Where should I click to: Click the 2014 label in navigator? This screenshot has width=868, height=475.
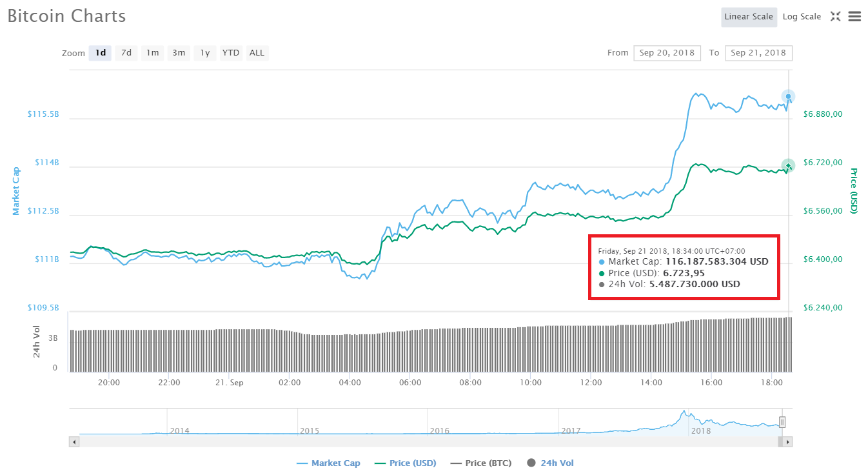click(x=179, y=430)
